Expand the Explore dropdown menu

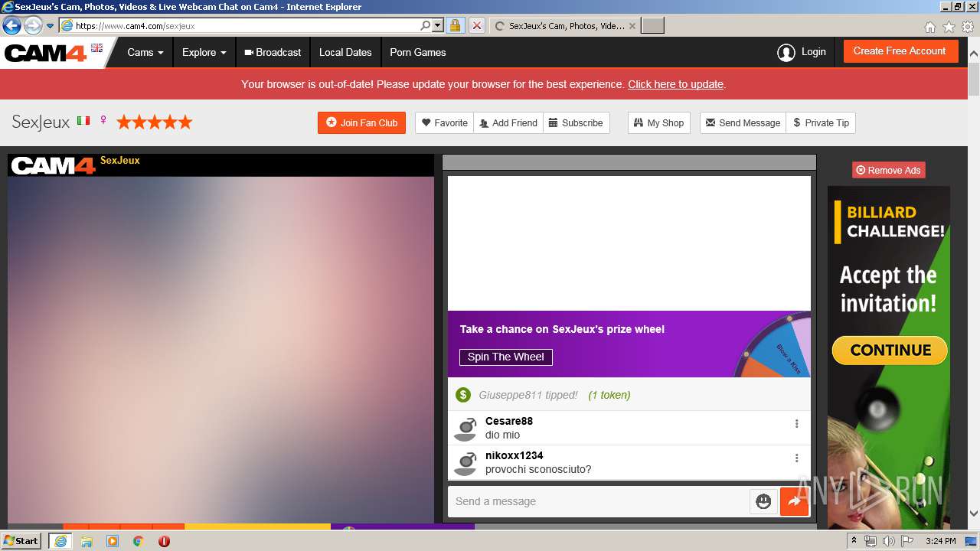click(204, 52)
